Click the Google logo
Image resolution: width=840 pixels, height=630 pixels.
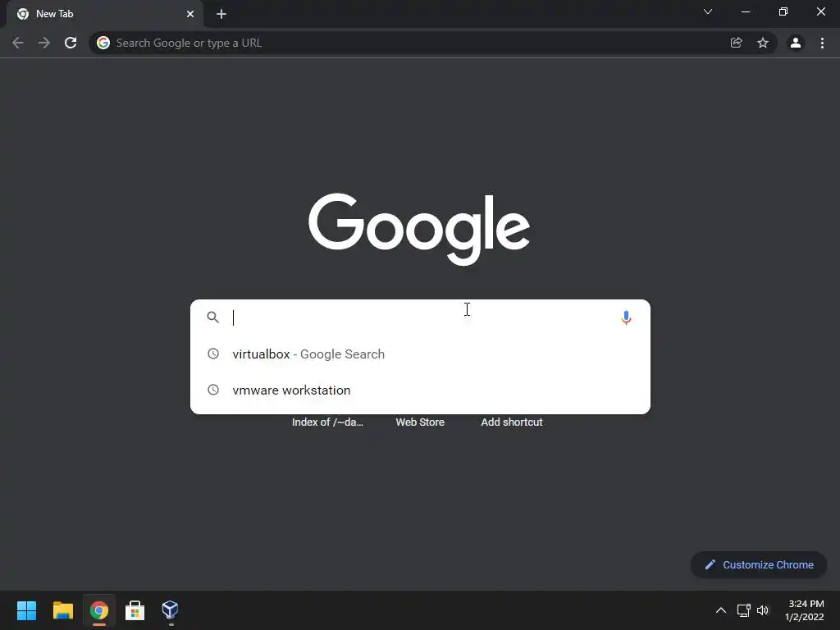pos(419,229)
